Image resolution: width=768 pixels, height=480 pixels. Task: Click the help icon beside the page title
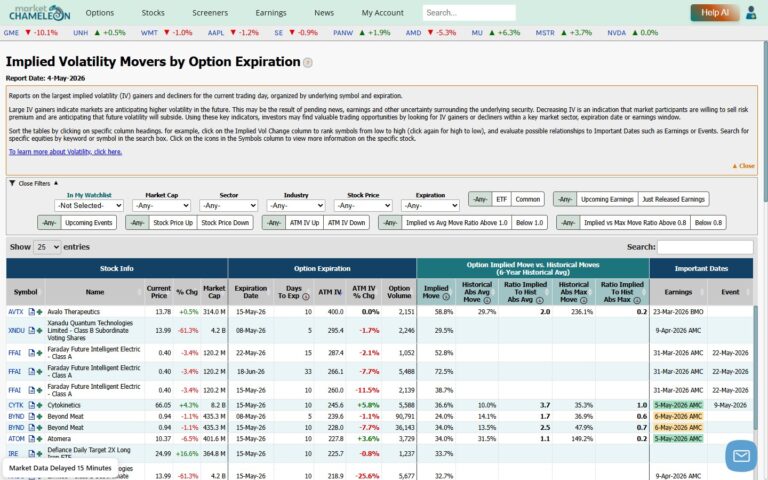(x=308, y=63)
